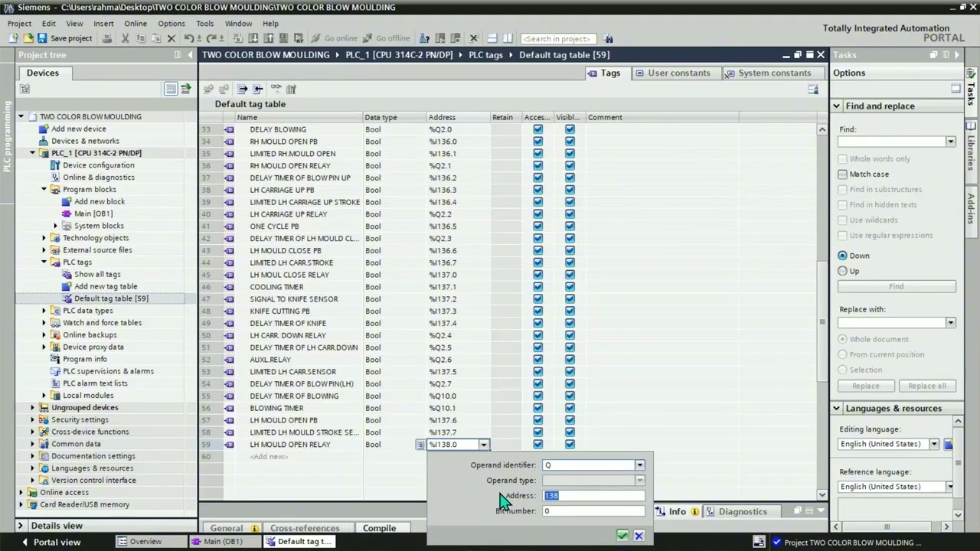Open the Operand identifier dropdown

click(639, 465)
